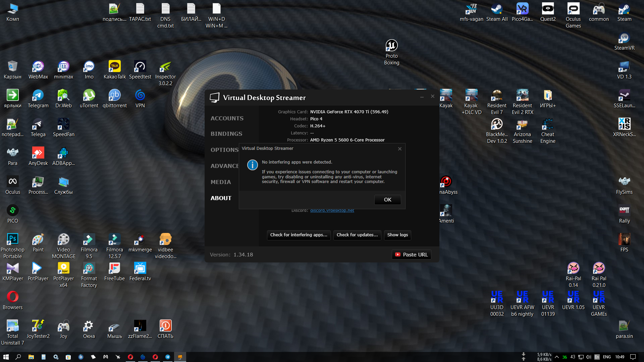Close the Virtual Desktop Streamer message dialog
This screenshot has width=644, height=362.
[x=399, y=148]
